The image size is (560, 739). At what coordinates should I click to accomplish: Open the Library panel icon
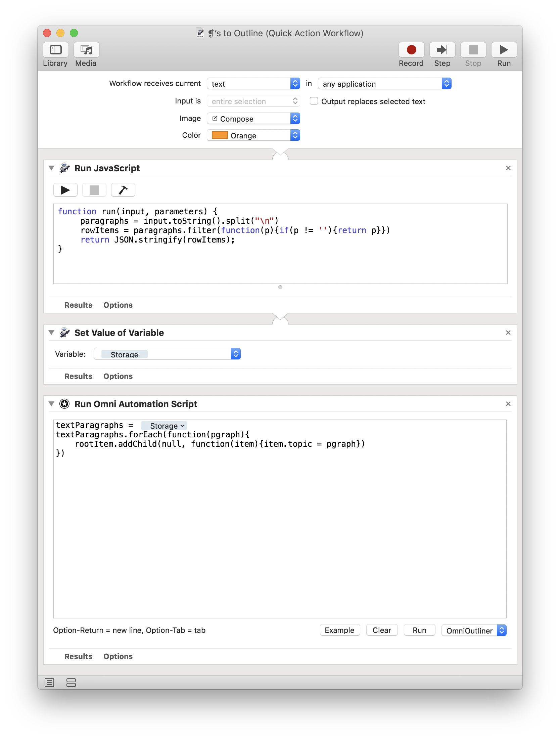(x=56, y=50)
